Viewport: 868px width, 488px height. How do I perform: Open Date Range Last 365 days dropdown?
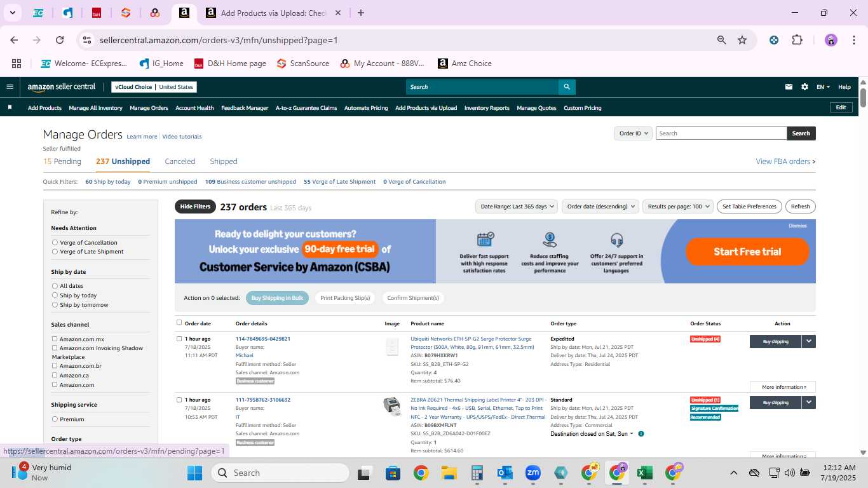[517, 207]
